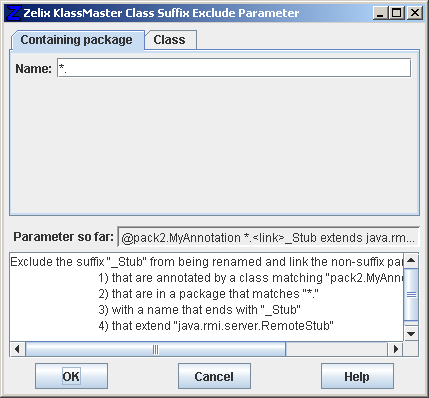Click line '4) that extend java.rmi.server.RemoteStub'
The height and width of the screenshot is (398, 429).
[x=216, y=326]
